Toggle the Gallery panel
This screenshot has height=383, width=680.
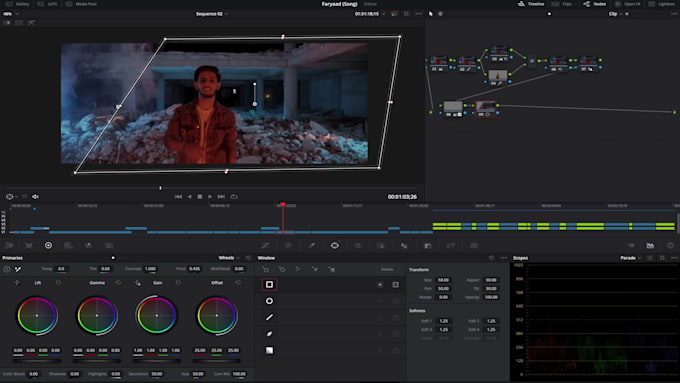(18, 4)
